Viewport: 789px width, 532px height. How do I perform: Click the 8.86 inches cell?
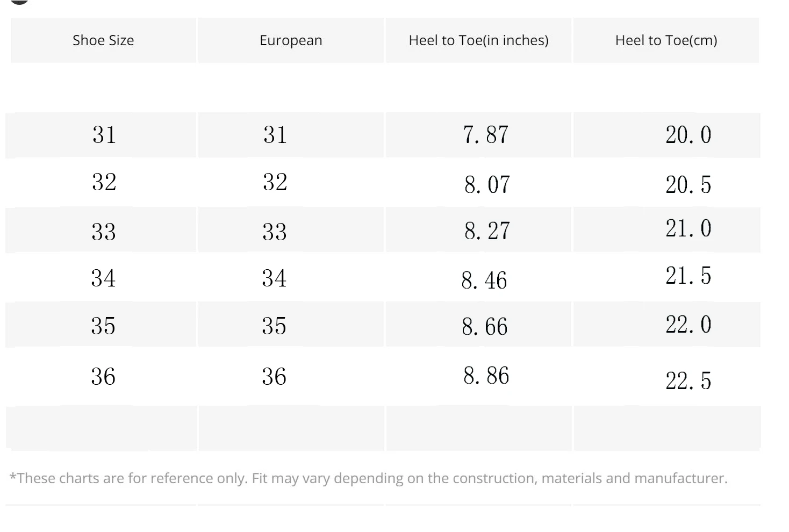[486, 376]
